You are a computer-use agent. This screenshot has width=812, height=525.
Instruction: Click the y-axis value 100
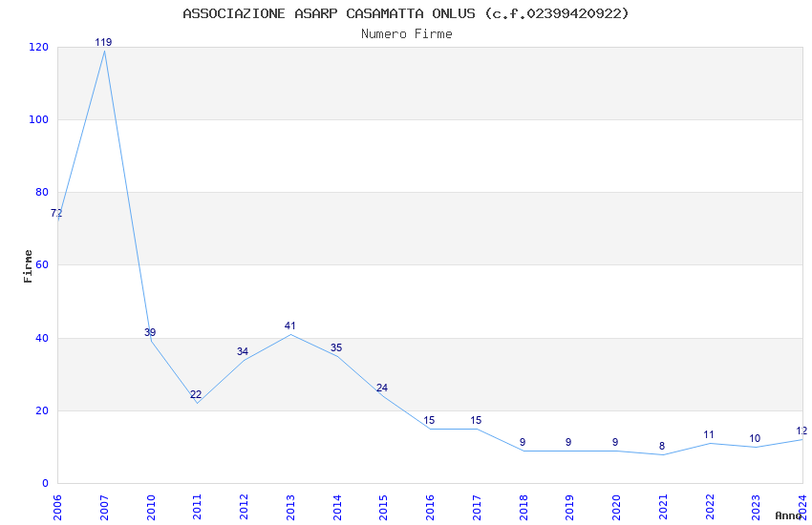pyautogui.click(x=39, y=119)
